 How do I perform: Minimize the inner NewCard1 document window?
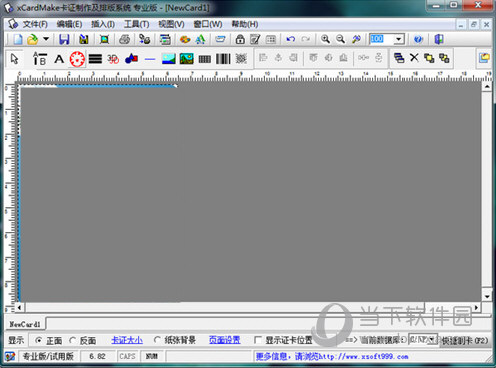461,24
